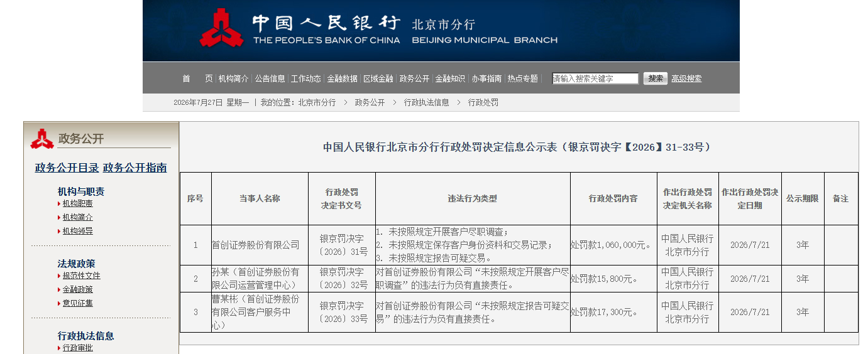Click the 机构与职责 sidebar section heading
Screen dimensions: 868x354
point(81,191)
